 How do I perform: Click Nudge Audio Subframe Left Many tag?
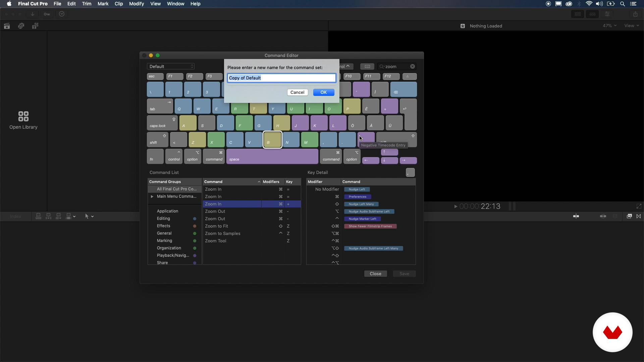click(373, 248)
